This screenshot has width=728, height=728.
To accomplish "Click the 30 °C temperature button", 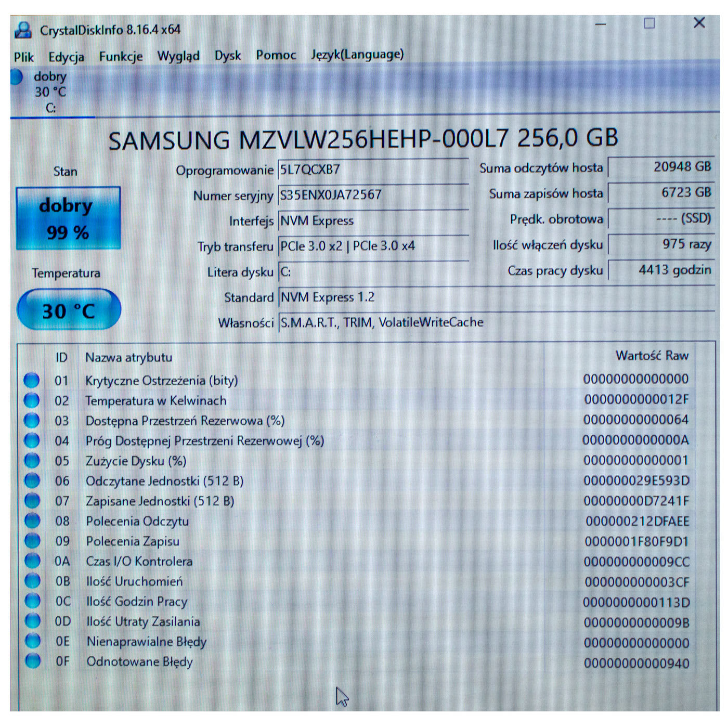I will 69,310.
